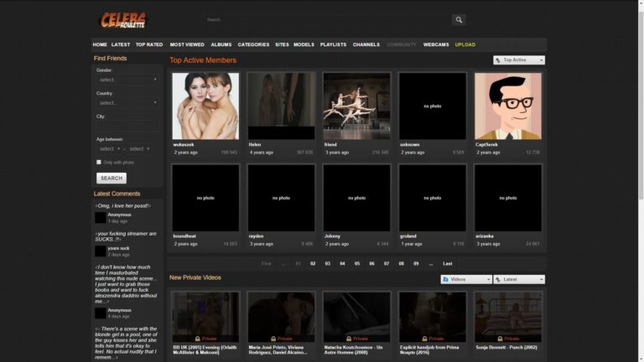Open the Latest sort dropdown
644x362 pixels.
click(x=519, y=280)
